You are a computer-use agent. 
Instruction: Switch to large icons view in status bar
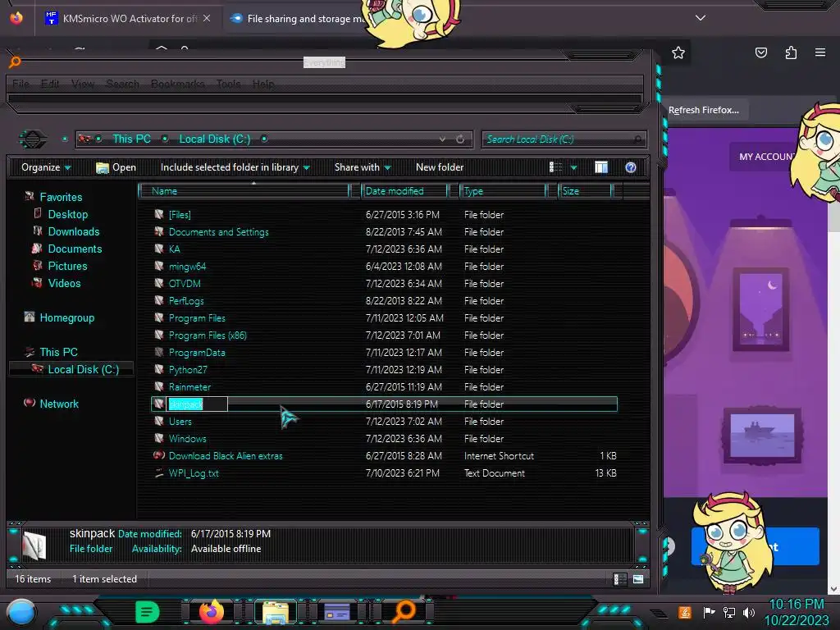click(x=638, y=579)
